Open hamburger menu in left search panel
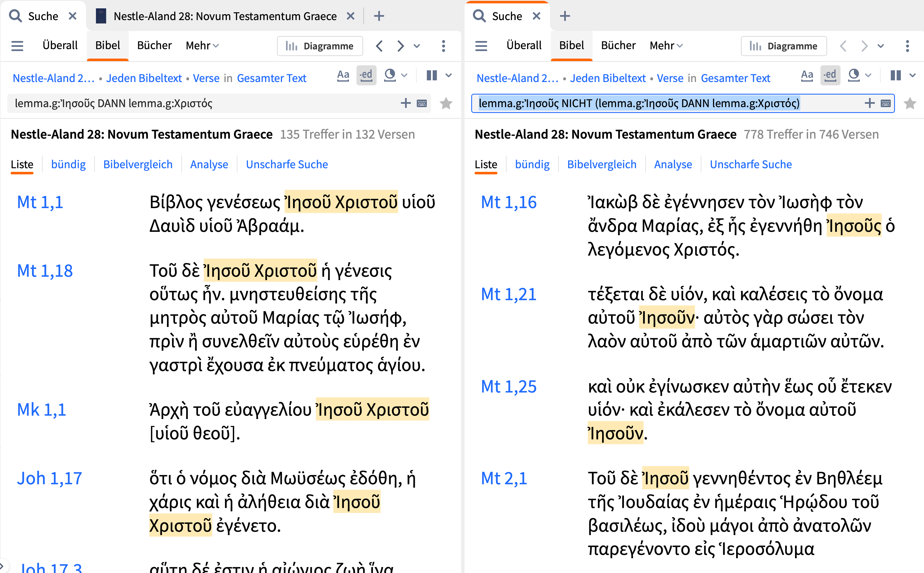The width and height of the screenshot is (924, 573). coord(17,46)
